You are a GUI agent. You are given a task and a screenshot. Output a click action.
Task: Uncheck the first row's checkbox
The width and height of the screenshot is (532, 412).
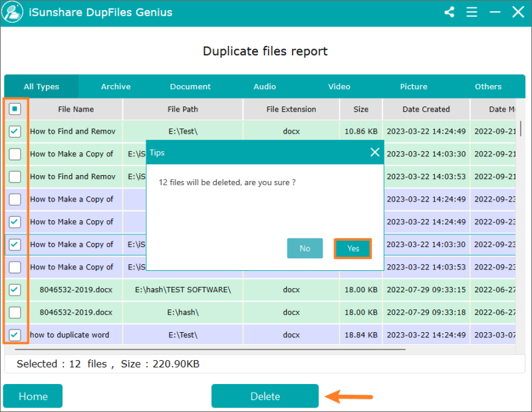(x=15, y=132)
